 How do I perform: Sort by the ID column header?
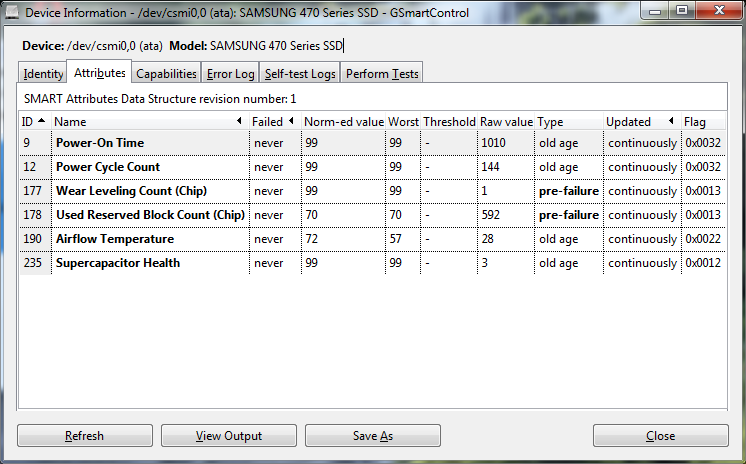tap(35, 122)
